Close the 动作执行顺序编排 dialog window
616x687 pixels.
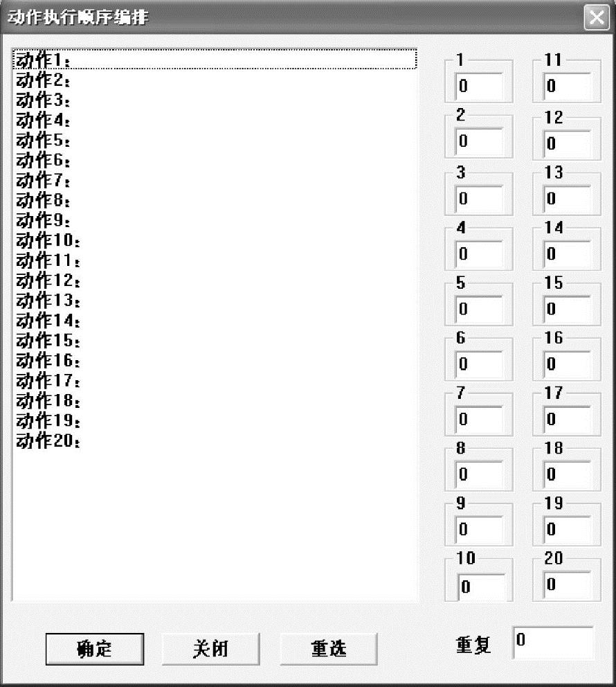coord(597,17)
